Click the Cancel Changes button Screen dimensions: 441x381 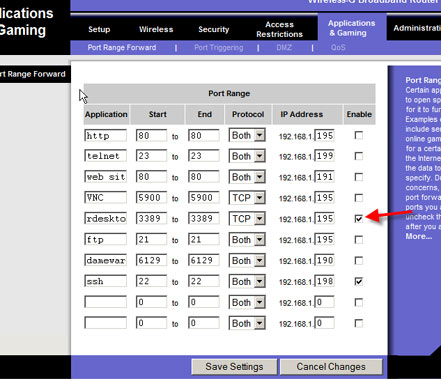[331, 367]
